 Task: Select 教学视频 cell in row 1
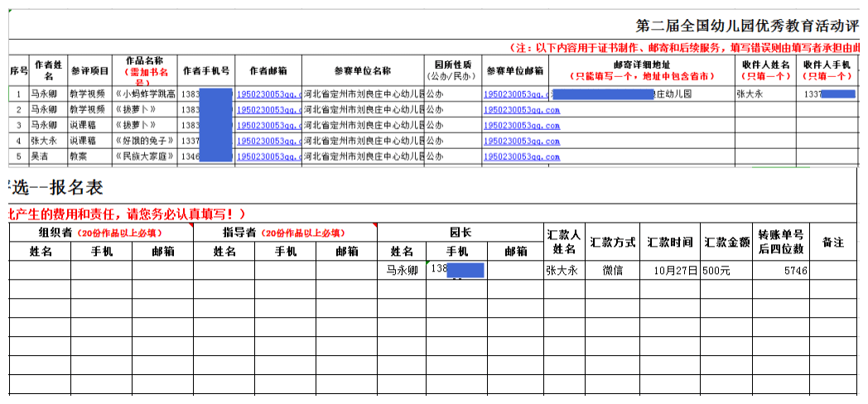(x=89, y=94)
